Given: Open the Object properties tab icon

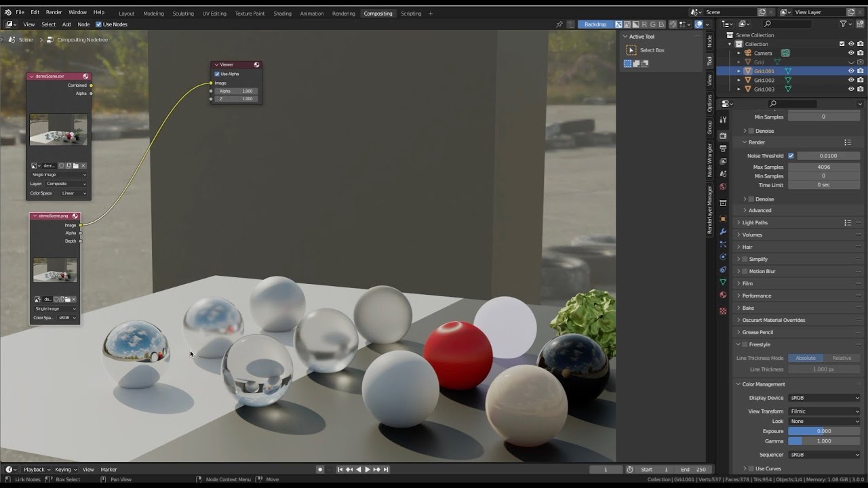Looking at the screenshot, I should (x=723, y=219).
